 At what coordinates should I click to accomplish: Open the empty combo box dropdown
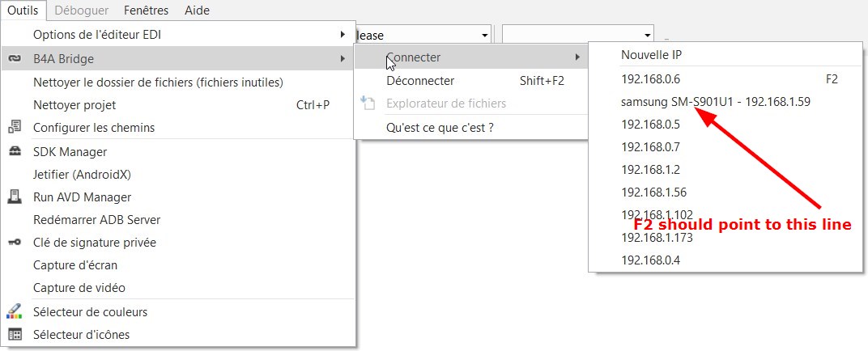point(647,35)
